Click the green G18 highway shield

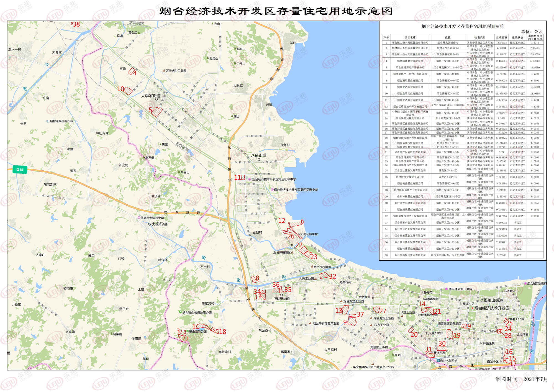pos(20,170)
